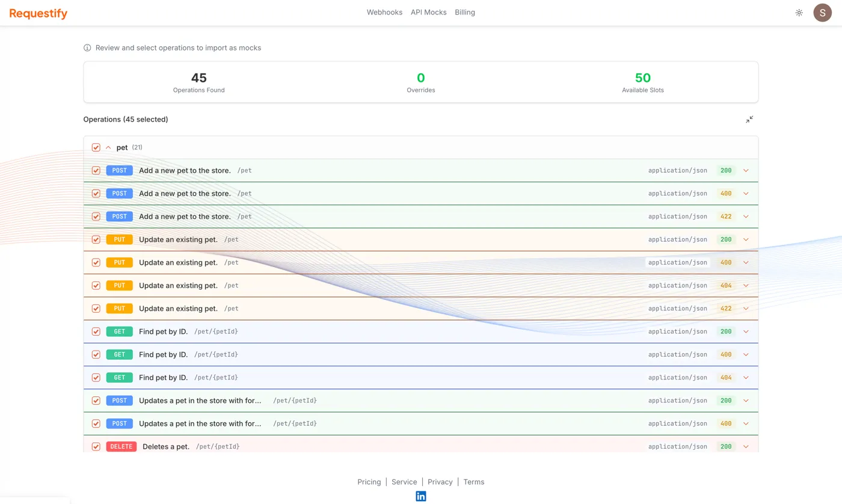Open the Service footer link
This screenshot has width=842, height=504.
click(404, 482)
